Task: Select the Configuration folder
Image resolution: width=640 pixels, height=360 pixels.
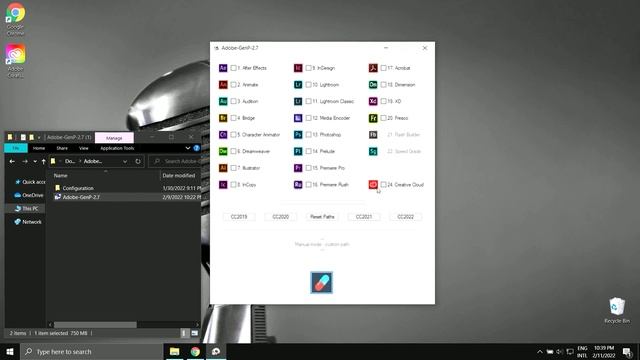Action: click(x=78, y=188)
